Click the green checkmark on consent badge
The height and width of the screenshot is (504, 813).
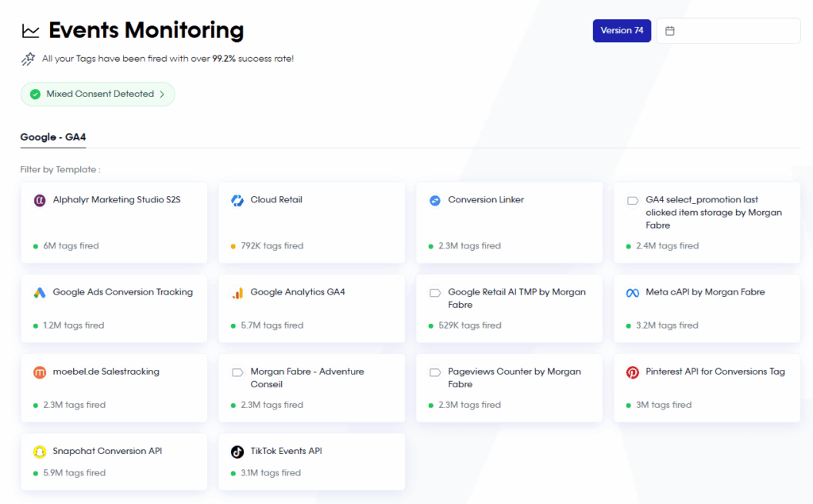35,94
